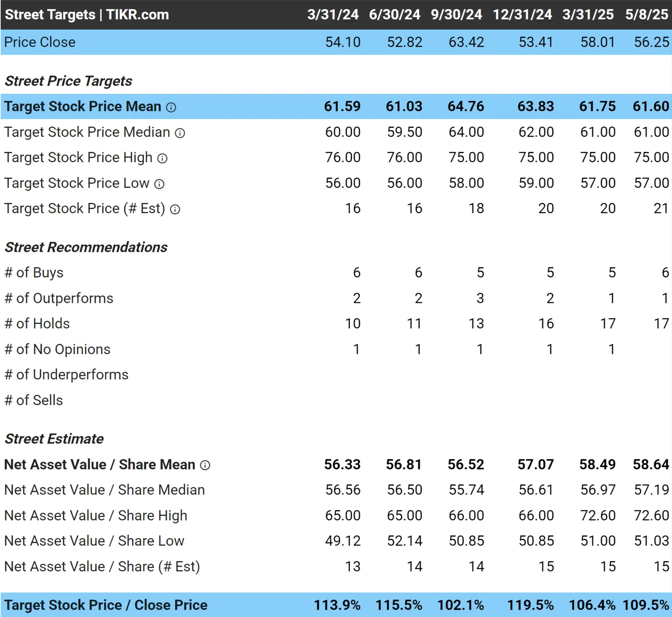This screenshot has height=617, width=672.
Task: Click info icon beside Net Asset Value / Share Mean
Action: [x=205, y=465]
